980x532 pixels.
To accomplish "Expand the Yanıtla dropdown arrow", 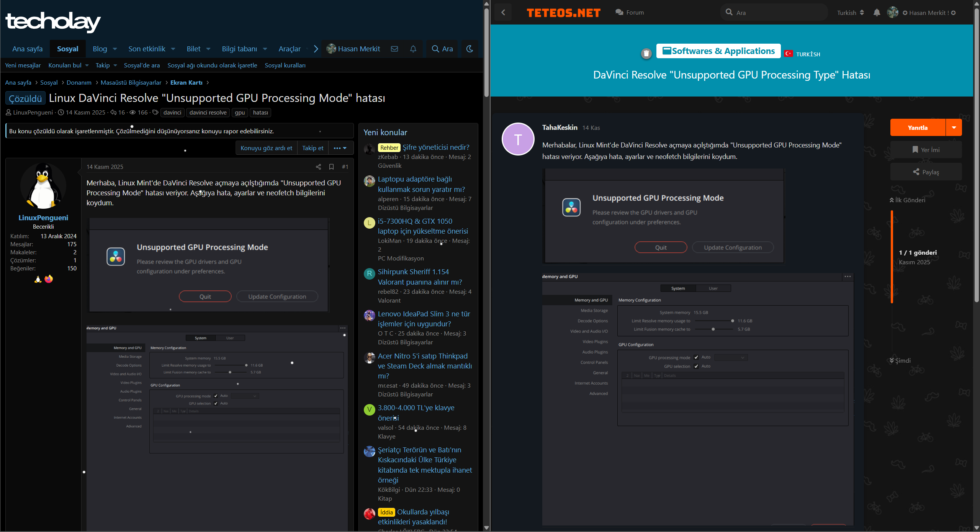I will (954, 128).
